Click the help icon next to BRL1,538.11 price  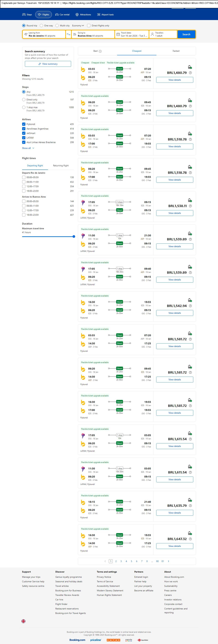coord(190,206)
